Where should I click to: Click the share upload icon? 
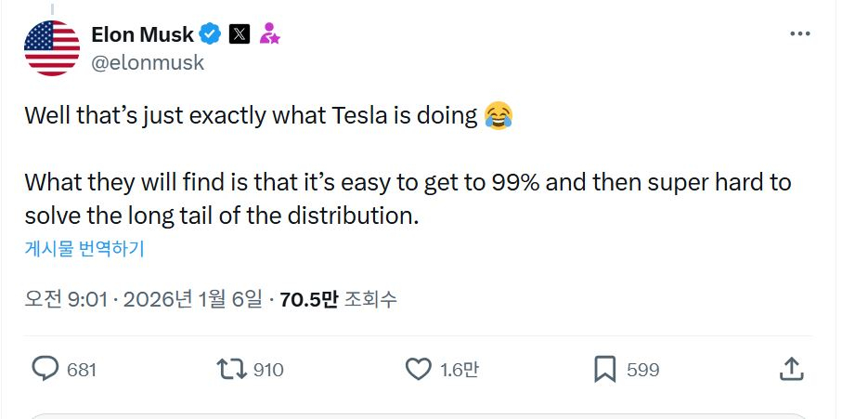790,369
